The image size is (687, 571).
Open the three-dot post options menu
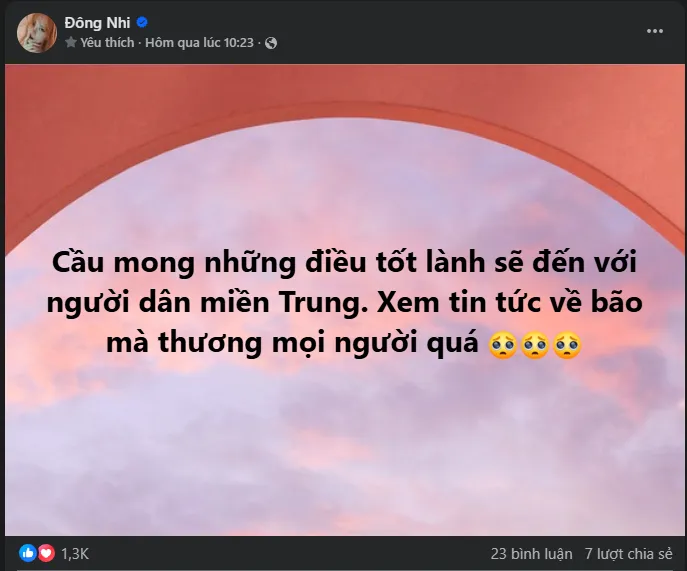[x=655, y=31]
